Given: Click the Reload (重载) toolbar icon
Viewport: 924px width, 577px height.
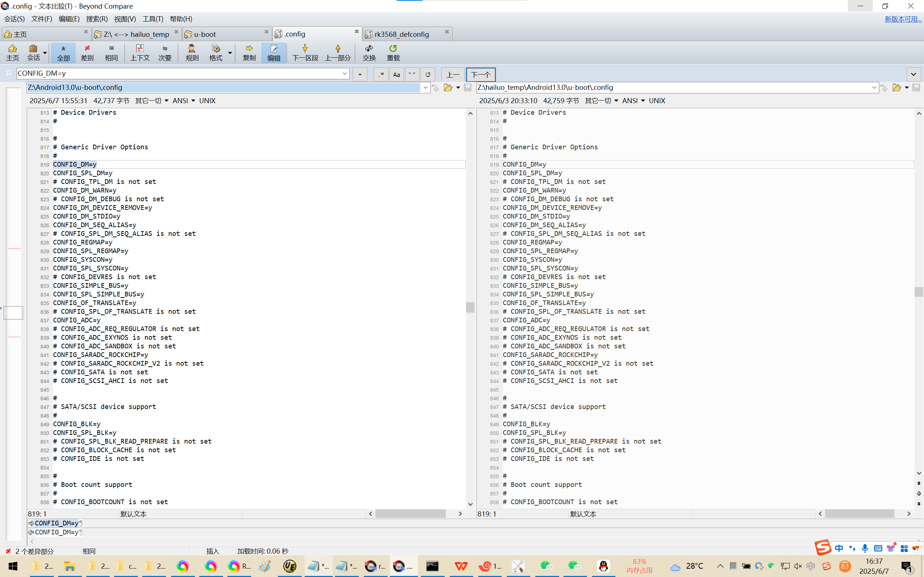Looking at the screenshot, I should pos(393,52).
